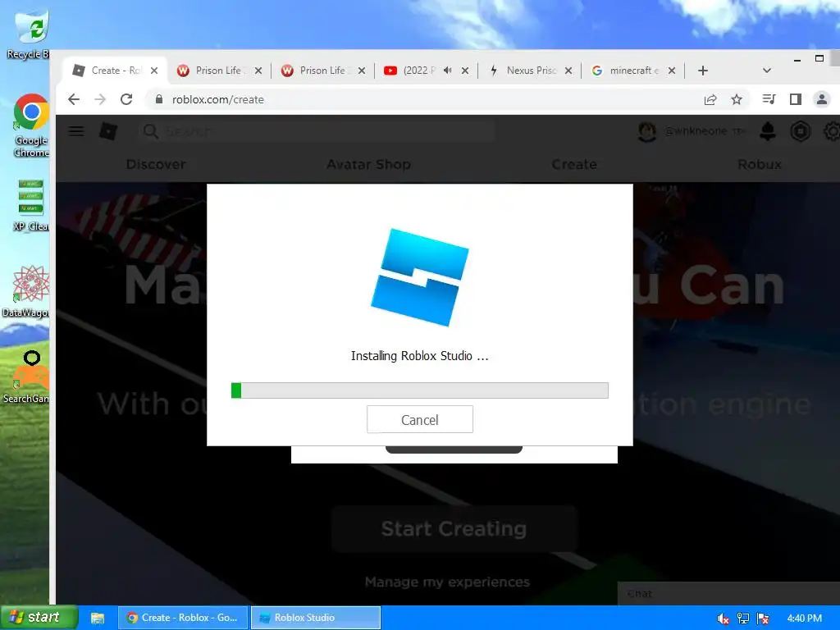
Task: Close the first Prison Life tab
Action: (258, 71)
